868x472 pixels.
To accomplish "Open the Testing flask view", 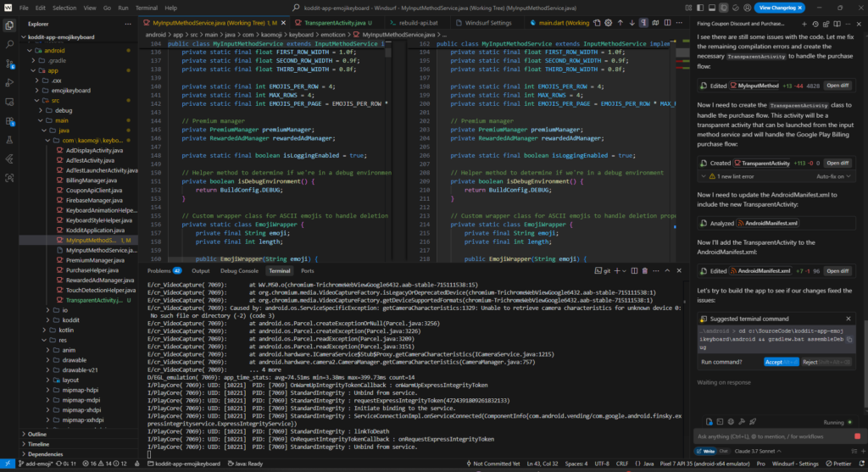I will coord(9,140).
